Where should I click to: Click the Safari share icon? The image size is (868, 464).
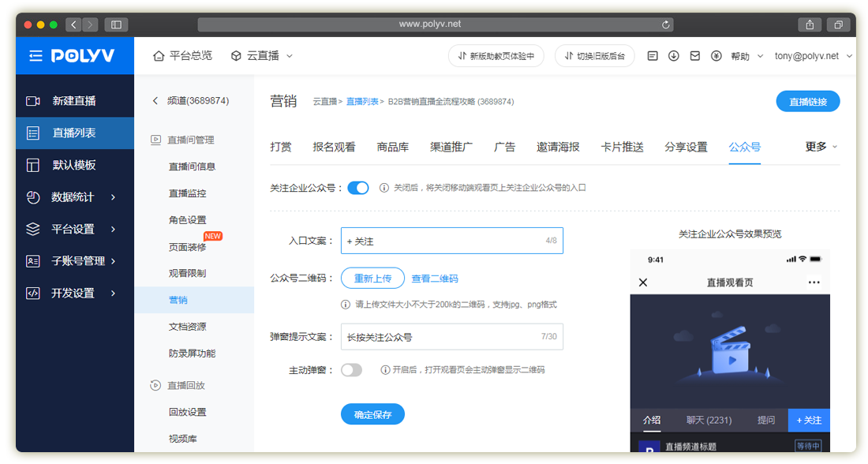[x=810, y=24]
